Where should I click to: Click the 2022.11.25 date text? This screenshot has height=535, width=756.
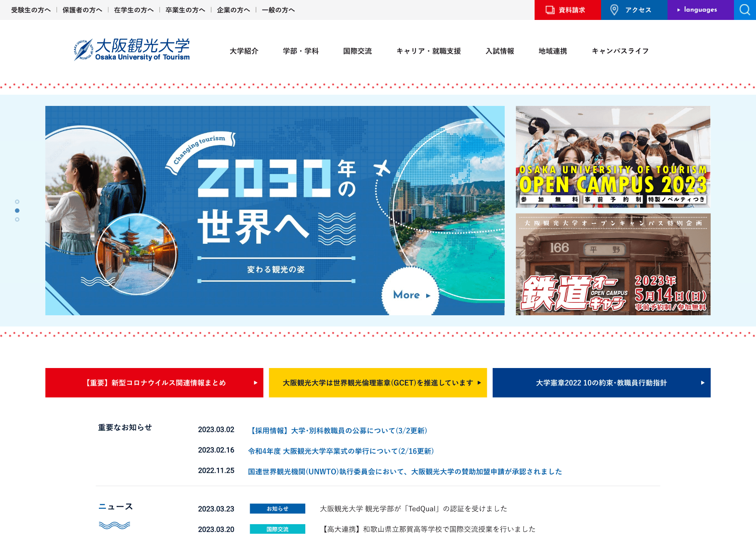(216, 471)
